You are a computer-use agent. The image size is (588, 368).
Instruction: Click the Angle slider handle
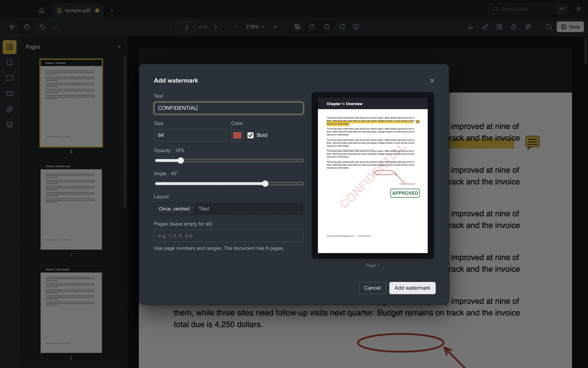[265, 184]
